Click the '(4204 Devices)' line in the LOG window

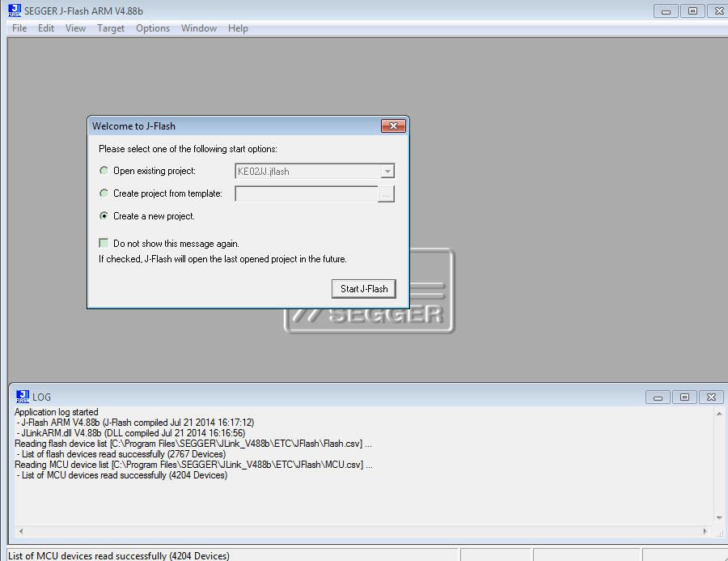coord(121,475)
